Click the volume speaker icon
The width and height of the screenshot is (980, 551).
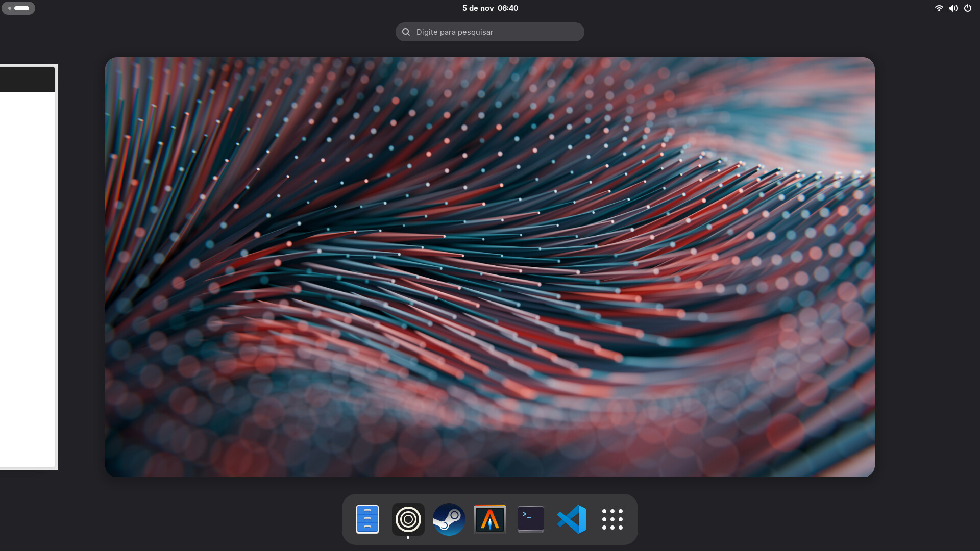click(x=953, y=8)
